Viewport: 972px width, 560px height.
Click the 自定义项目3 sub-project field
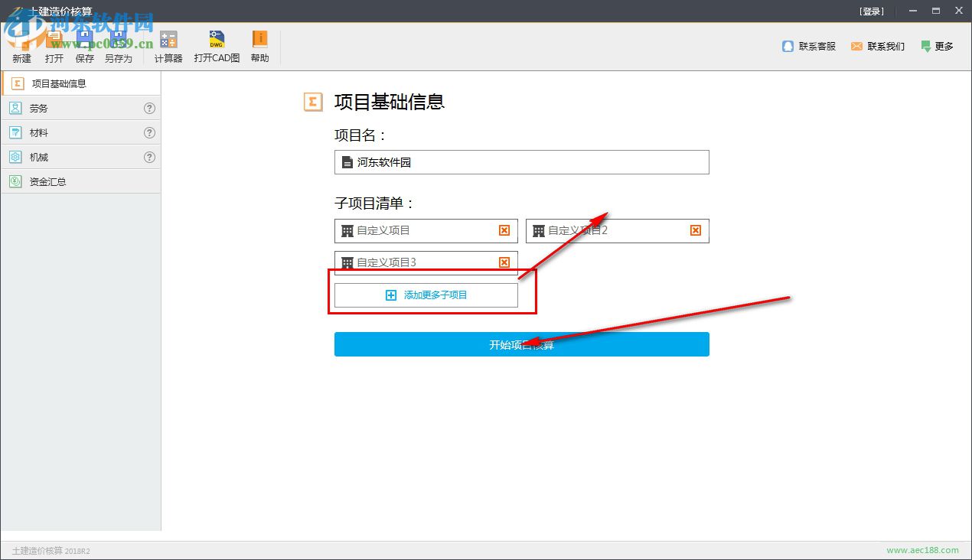tap(426, 262)
